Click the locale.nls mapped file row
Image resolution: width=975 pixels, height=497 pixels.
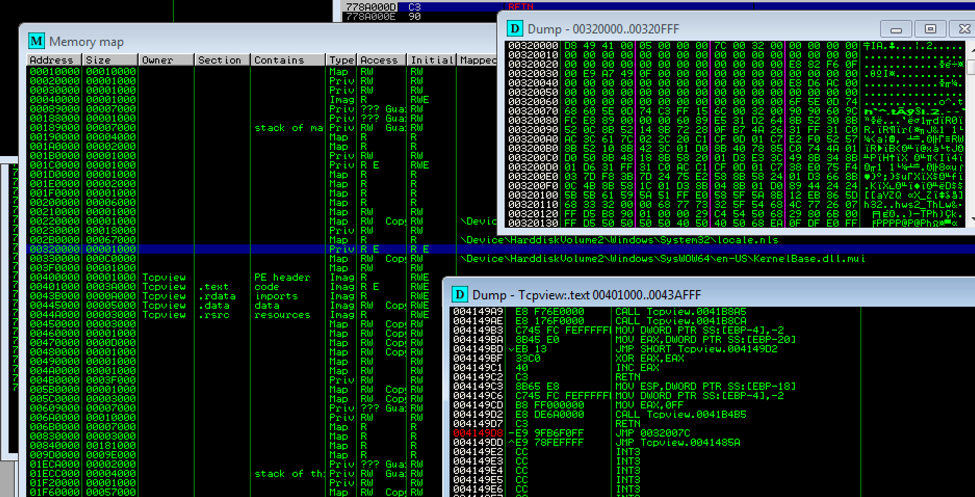[x=600, y=240]
